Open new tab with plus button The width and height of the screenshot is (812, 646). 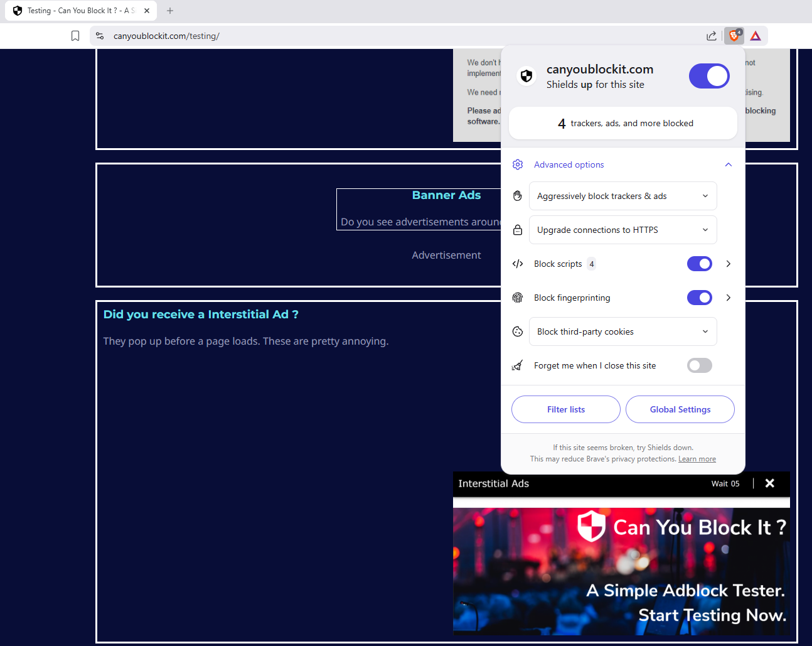pos(170,11)
